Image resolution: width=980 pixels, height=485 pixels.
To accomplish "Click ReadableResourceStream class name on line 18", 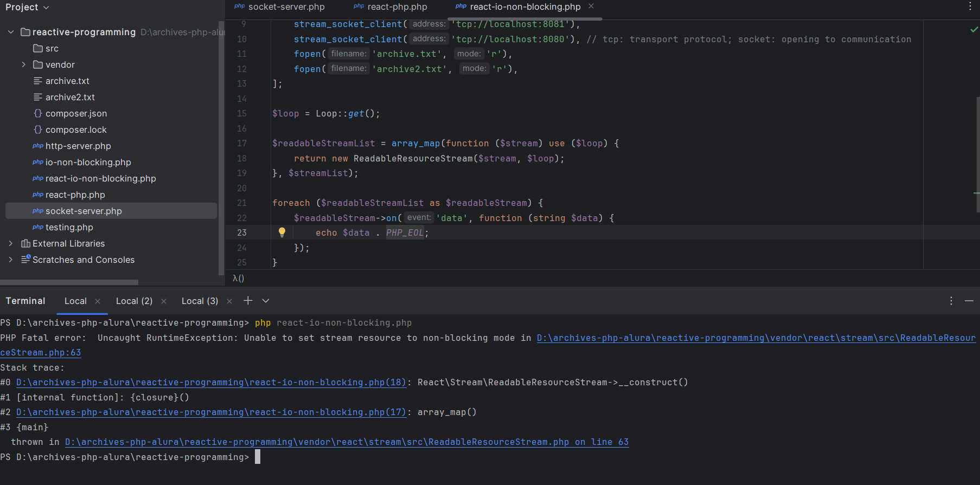I will coord(413,159).
